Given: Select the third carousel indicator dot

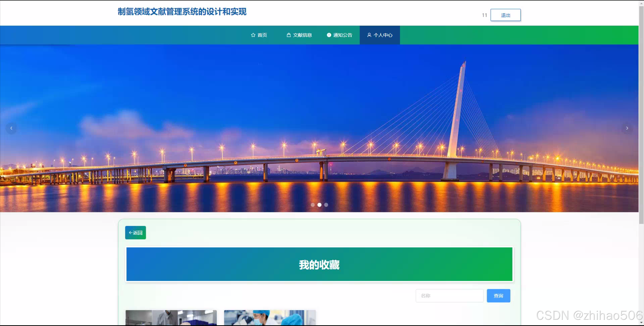Looking at the screenshot, I should 326,205.
